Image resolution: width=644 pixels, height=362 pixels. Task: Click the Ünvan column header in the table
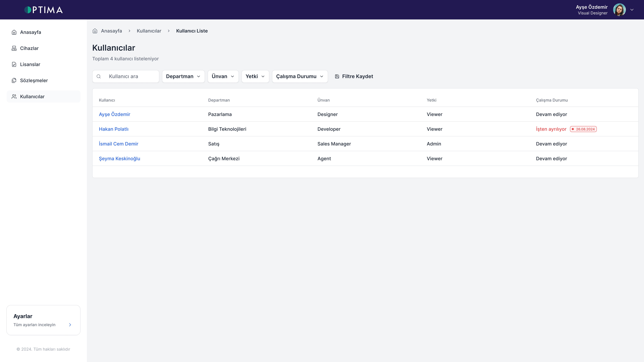pyautogui.click(x=324, y=100)
